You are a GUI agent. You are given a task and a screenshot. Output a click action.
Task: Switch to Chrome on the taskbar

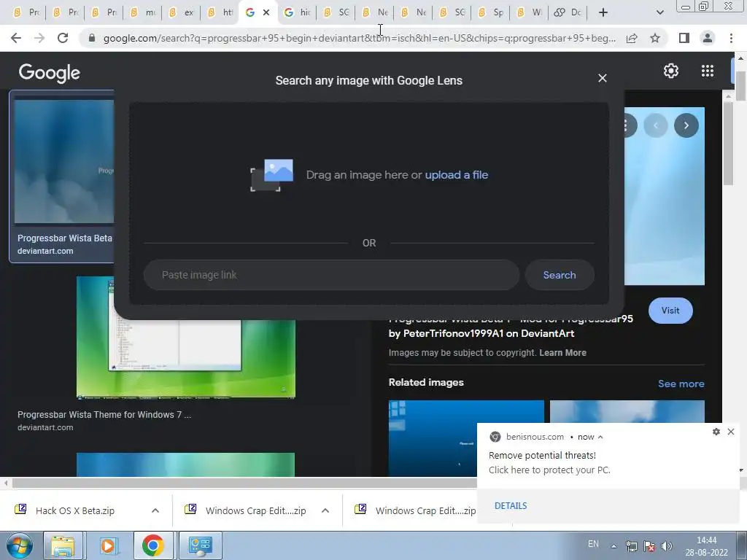(x=152, y=545)
